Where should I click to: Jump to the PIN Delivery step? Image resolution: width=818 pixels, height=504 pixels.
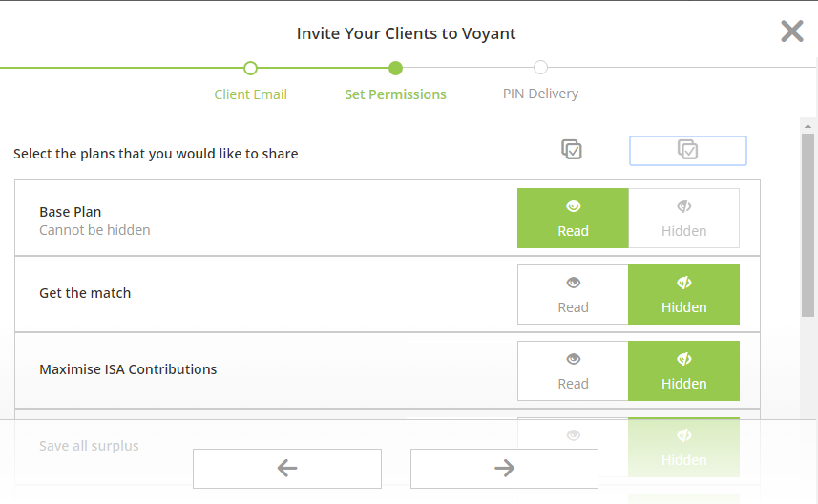click(x=540, y=94)
